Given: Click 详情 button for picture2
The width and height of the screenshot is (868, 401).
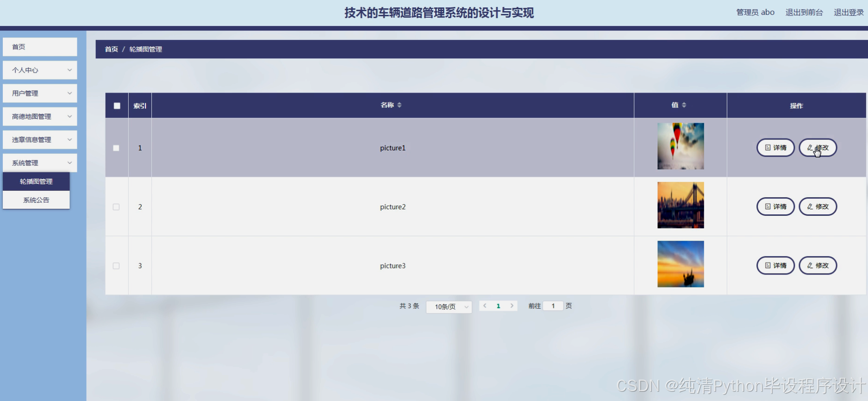Looking at the screenshot, I should click(x=775, y=207).
